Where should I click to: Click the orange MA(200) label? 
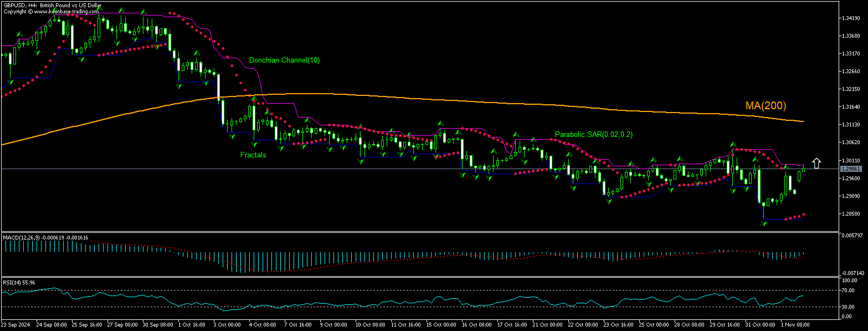point(766,106)
